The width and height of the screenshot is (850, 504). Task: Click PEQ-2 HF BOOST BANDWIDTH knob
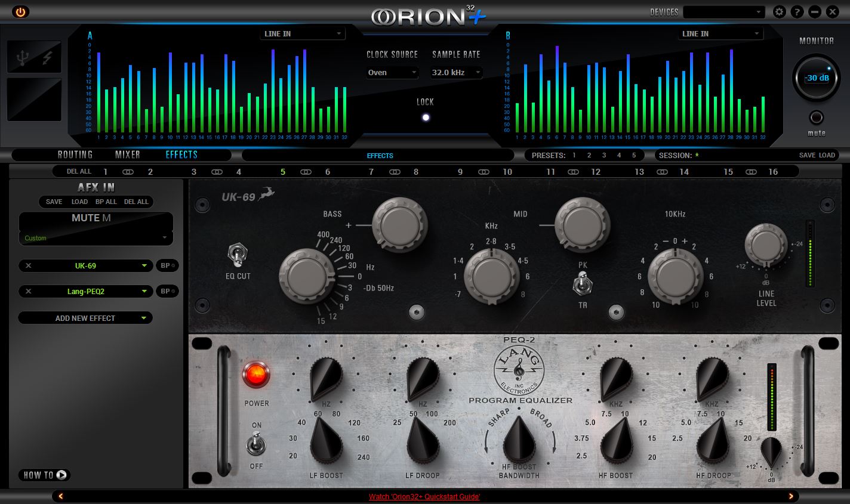[x=519, y=440]
